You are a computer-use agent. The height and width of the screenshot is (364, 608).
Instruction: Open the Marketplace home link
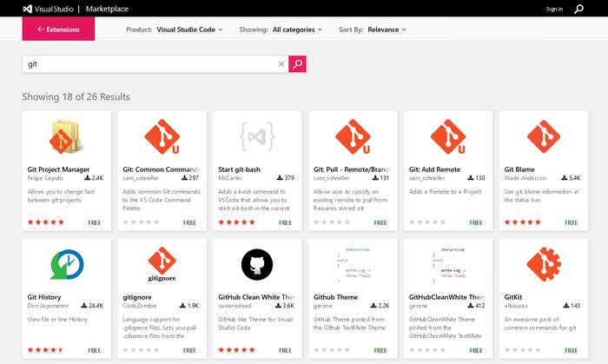point(107,9)
